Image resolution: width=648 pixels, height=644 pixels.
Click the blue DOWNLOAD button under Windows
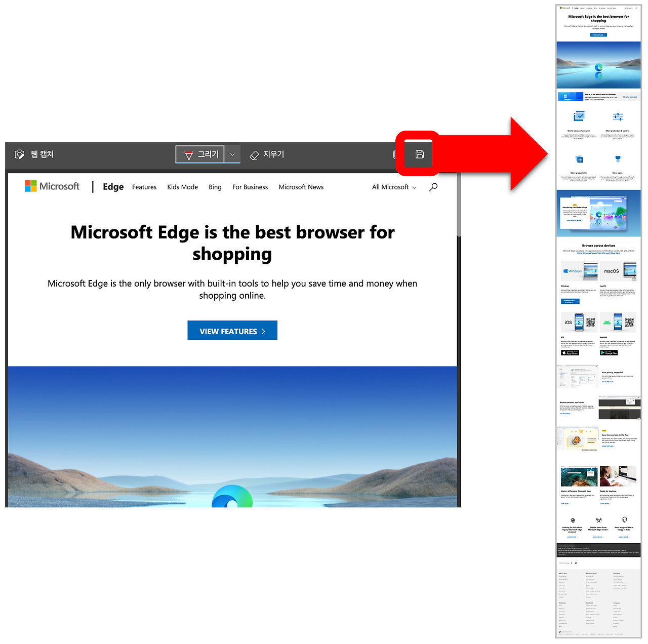(x=571, y=301)
